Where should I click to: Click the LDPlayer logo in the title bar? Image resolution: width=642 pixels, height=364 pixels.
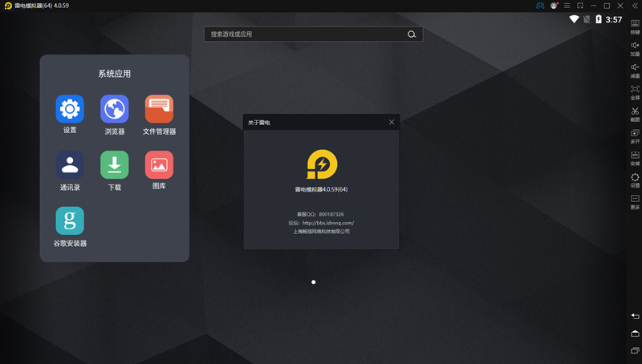tap(8, 6)
